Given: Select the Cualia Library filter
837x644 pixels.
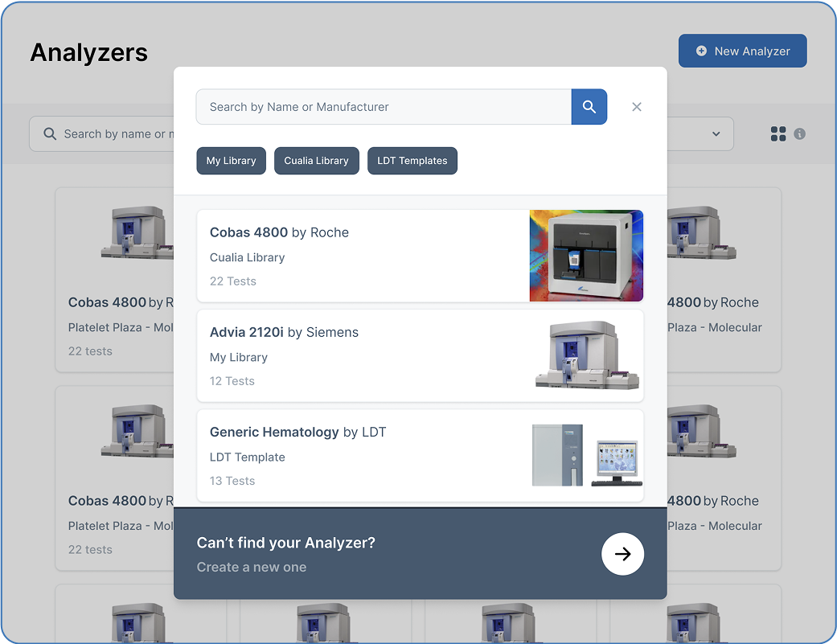Looking at the screenshot, I should tap(317, 161).
